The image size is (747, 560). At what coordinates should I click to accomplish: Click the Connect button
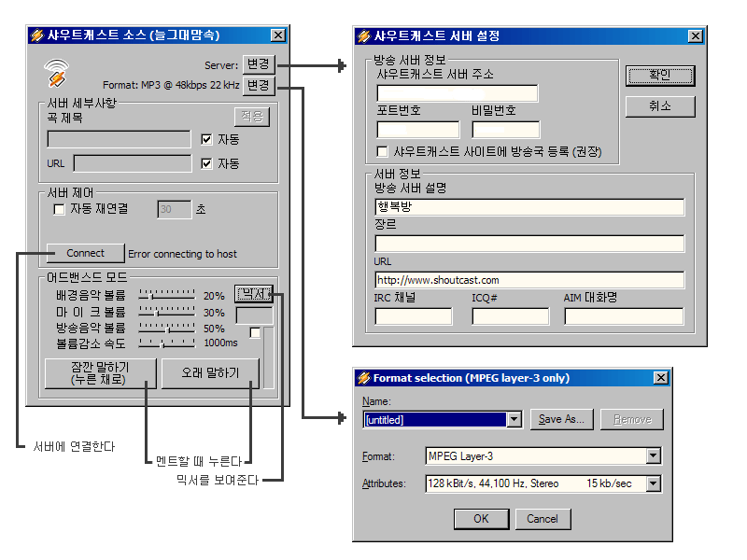click(x=85, y=253)
